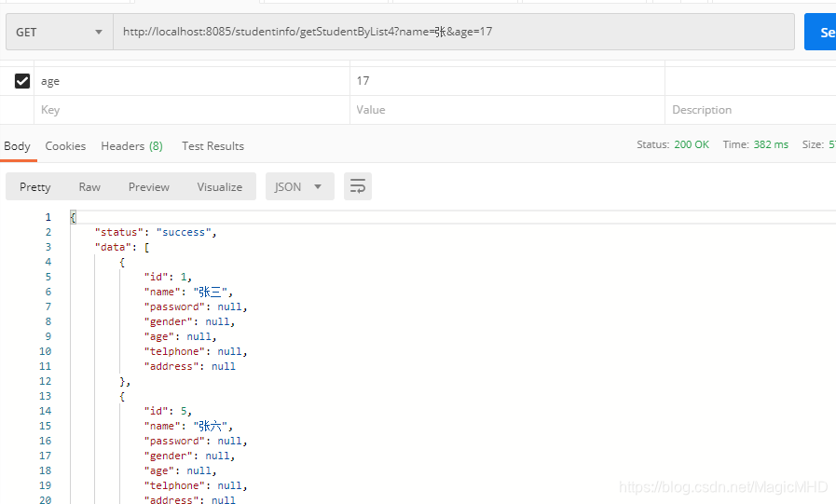This screenshot has height=504, width=836.
Task: Click line number 3 in gutter
Action: click(48, 247)
